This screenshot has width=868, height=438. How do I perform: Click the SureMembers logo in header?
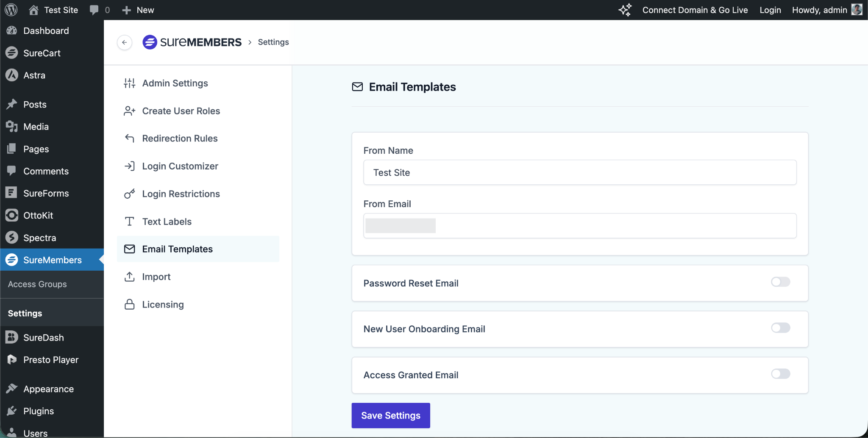[192, 42]
